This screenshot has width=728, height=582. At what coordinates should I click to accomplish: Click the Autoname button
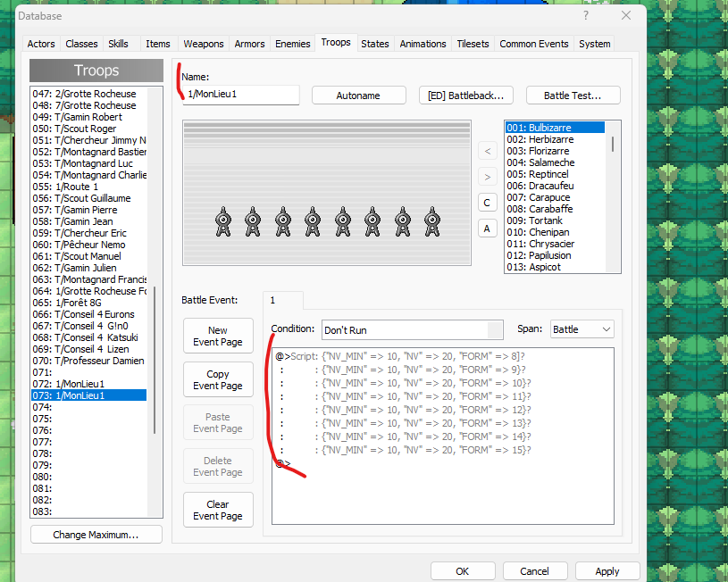click(x=358, y=96)
